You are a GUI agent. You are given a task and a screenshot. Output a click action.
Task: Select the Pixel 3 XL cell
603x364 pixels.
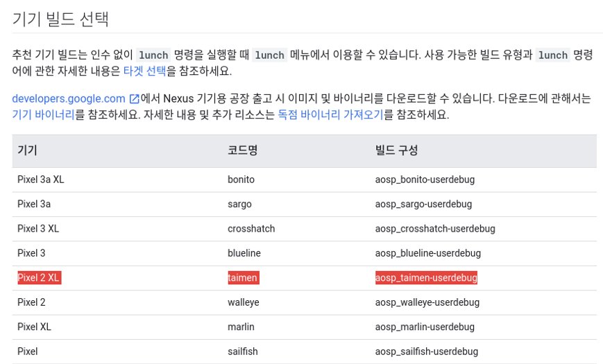[38, 229]
